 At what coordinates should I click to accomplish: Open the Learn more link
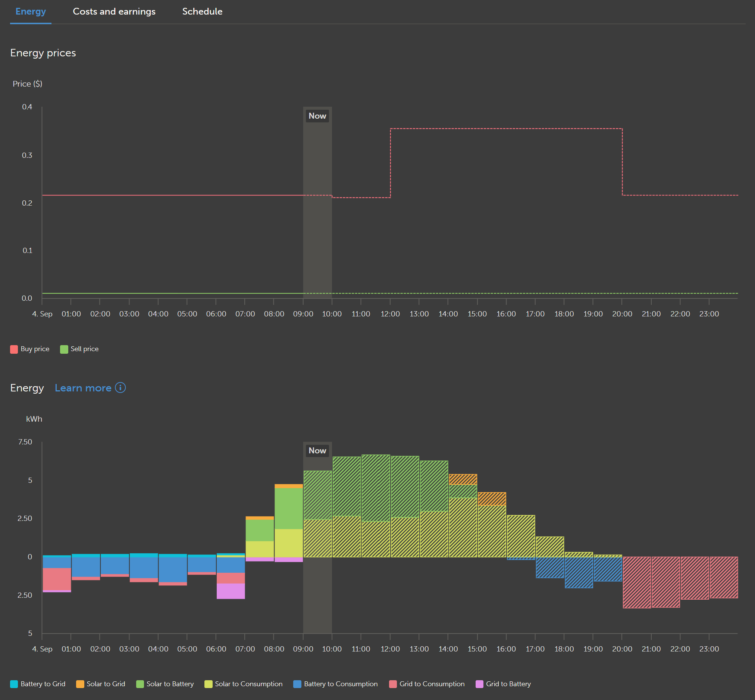pos(83,388)
